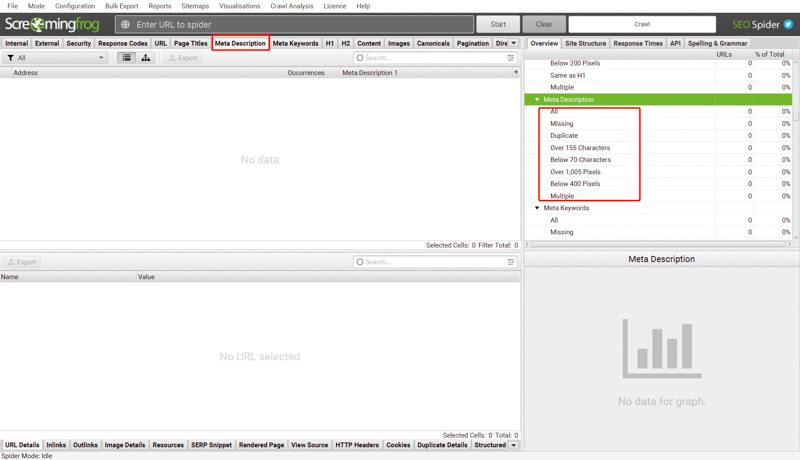Collapse the Meta Description tree section

(x=537, y=100)
